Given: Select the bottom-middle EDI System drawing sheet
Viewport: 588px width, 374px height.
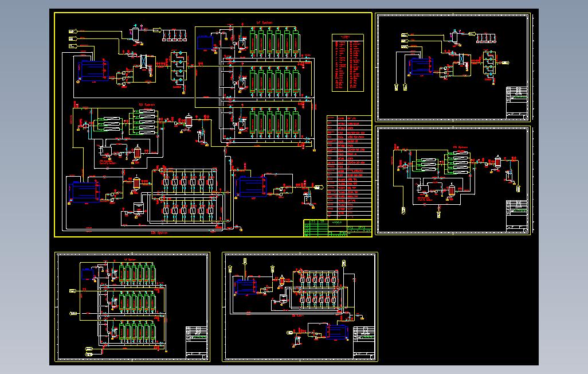Looking at the screenshot, I should click(x=300, y=307).
